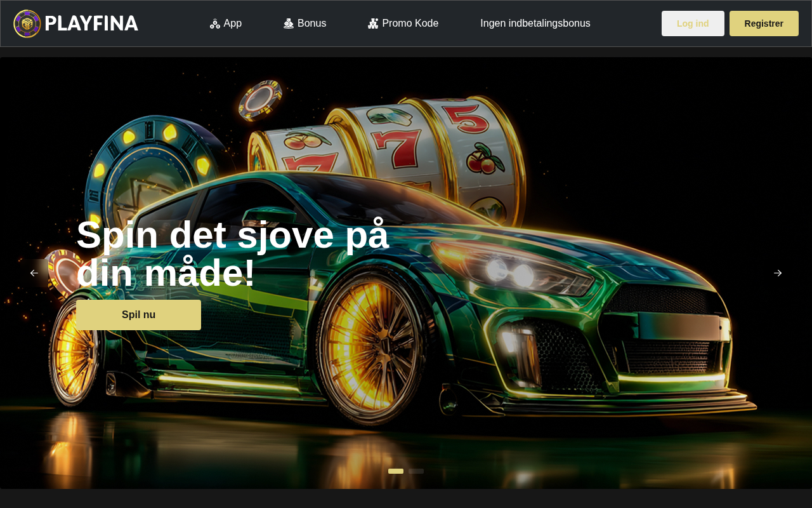Open the App menu link

226,23
